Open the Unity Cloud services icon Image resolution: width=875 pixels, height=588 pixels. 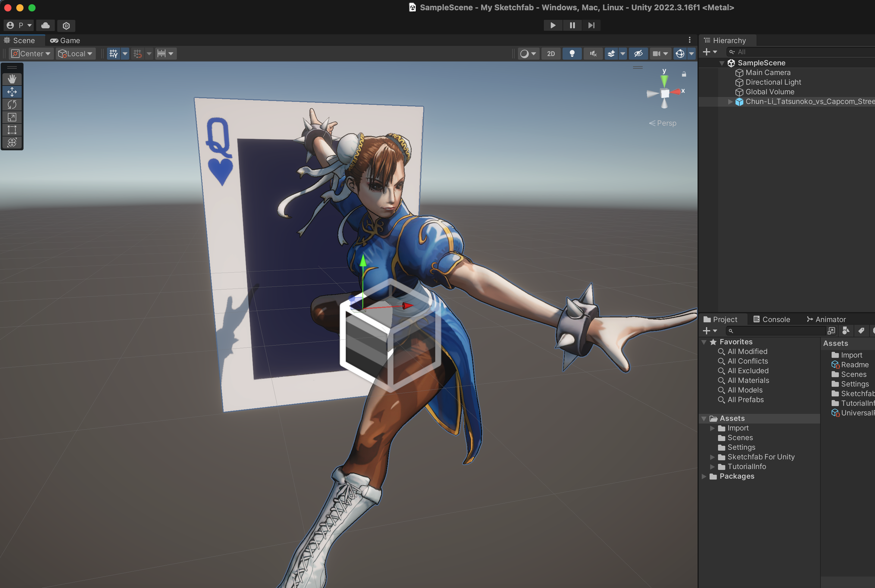pos(45,26)
